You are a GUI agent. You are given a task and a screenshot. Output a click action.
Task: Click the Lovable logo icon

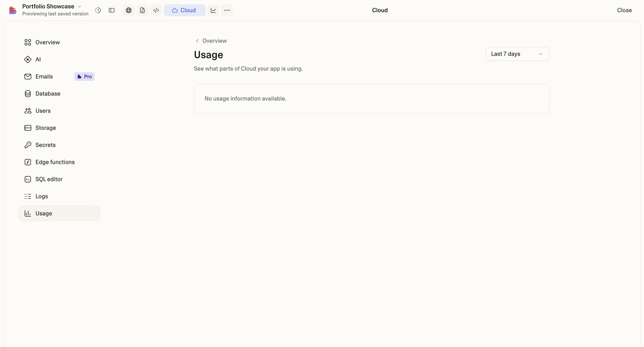click(13, 10)
